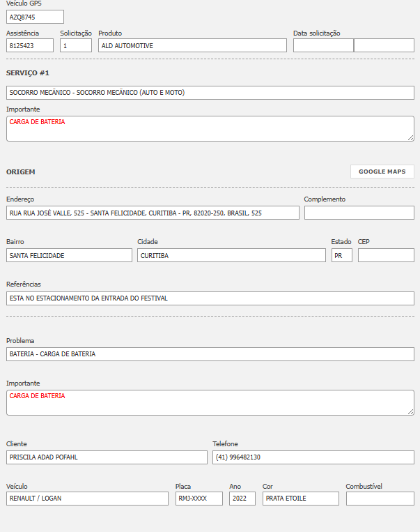Image resolution: width=420 pixels, height=532 pixels.
Task: Focus the Veículo GPS field with AZQ8745
Action: pos(35,17)
